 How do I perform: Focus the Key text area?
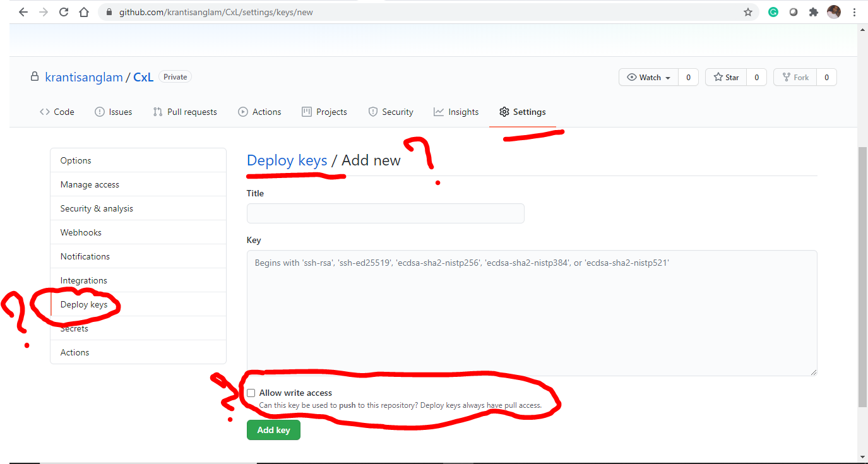532,312
